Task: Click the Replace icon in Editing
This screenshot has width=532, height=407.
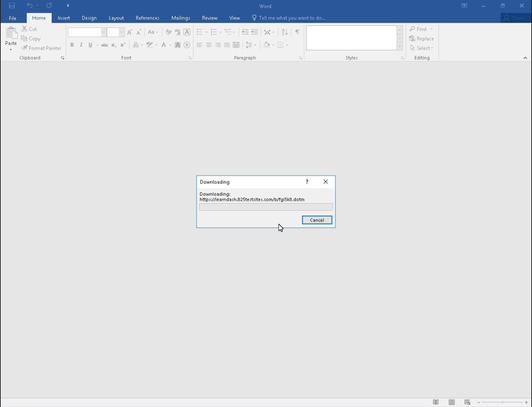Action: pyautogui.click(x=413, y=38)
